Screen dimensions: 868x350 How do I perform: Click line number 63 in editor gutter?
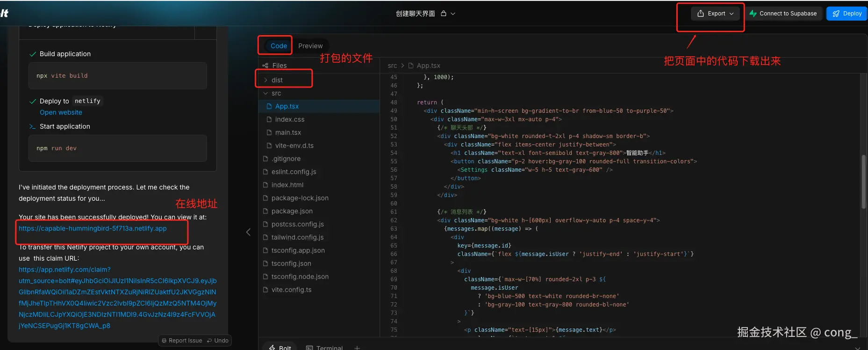click(x=394, y=229)
